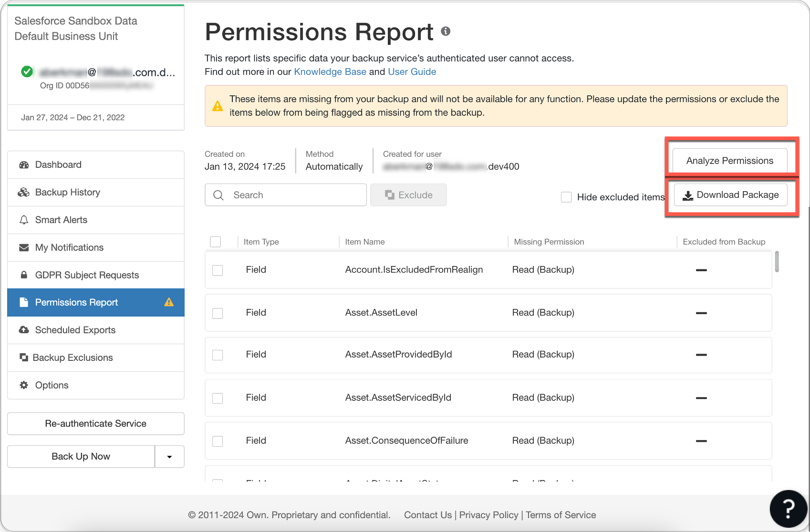Expand the Back Up Now dropdown arrow
Image resolution: width=810 pixels, height=532 pixels.
[x=169, y=456]
